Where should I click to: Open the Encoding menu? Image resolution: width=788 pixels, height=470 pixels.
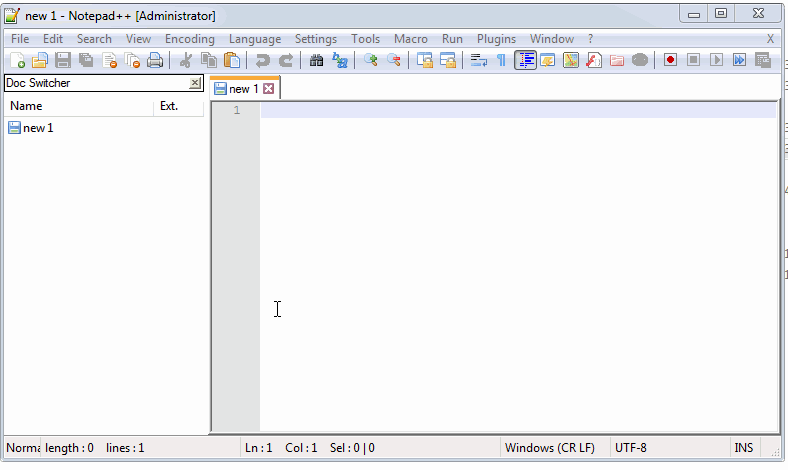pos(189,39)
